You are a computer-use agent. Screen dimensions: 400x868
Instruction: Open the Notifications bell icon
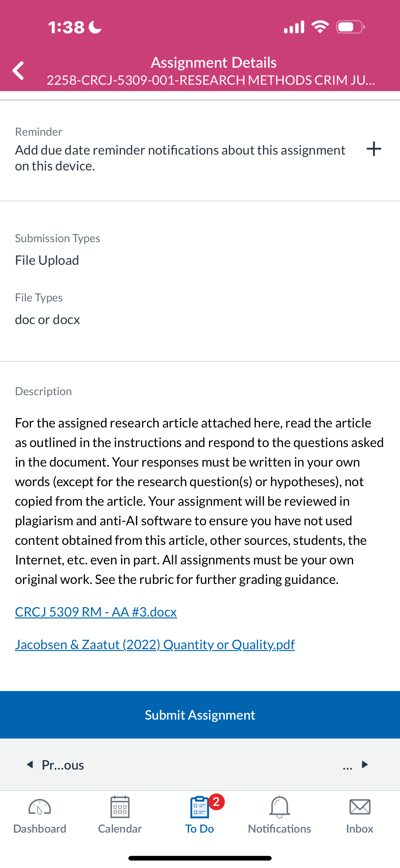pos(279,807)
